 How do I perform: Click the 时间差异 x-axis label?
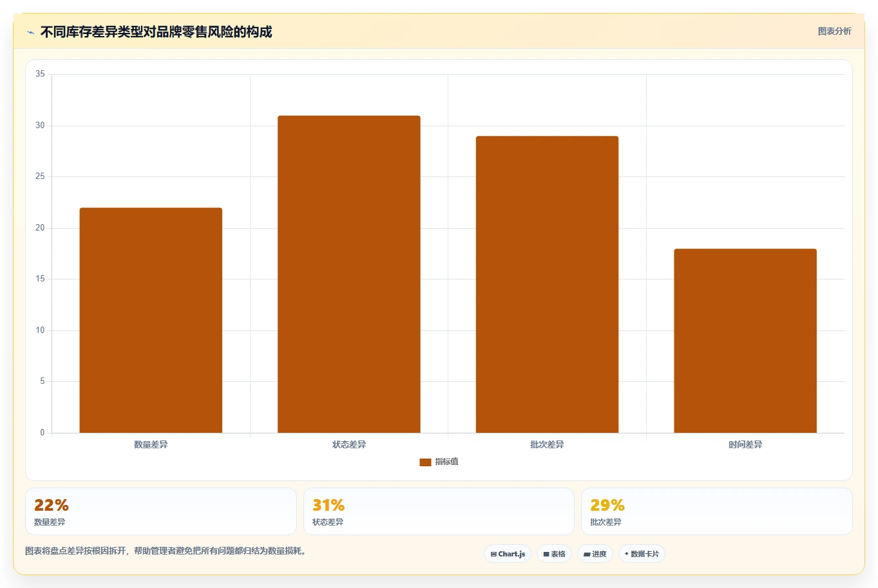[x=745, y=444]
